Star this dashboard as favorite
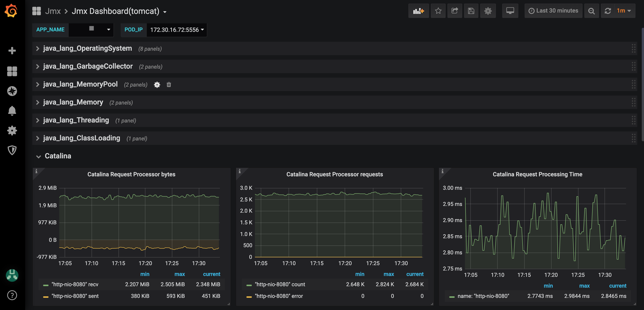This screenshot has width=644, height=310. (x=438, y=11)
